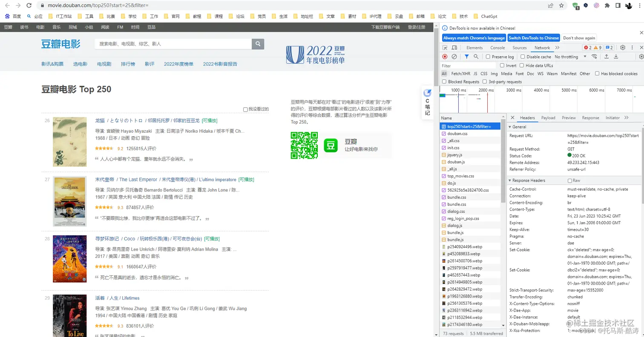This screenshot has width=644, height=337.
Task: Click Always match Chrome's language button
Action: [474, 38]
